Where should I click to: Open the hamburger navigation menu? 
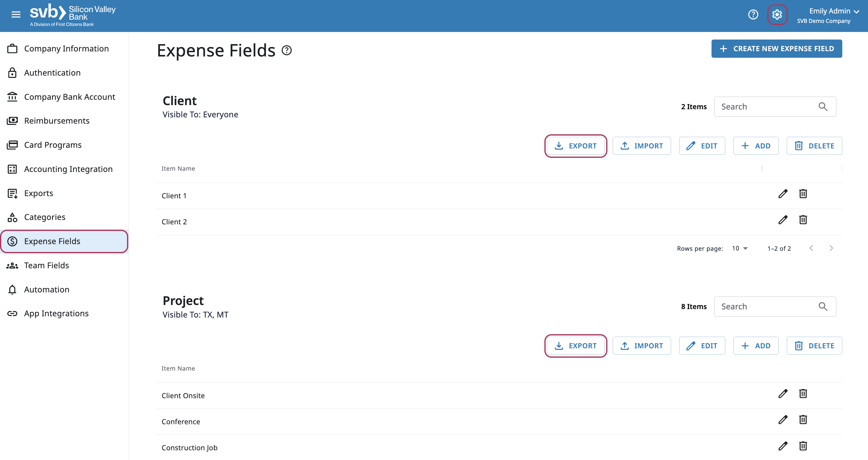click(x=16, y=14)
